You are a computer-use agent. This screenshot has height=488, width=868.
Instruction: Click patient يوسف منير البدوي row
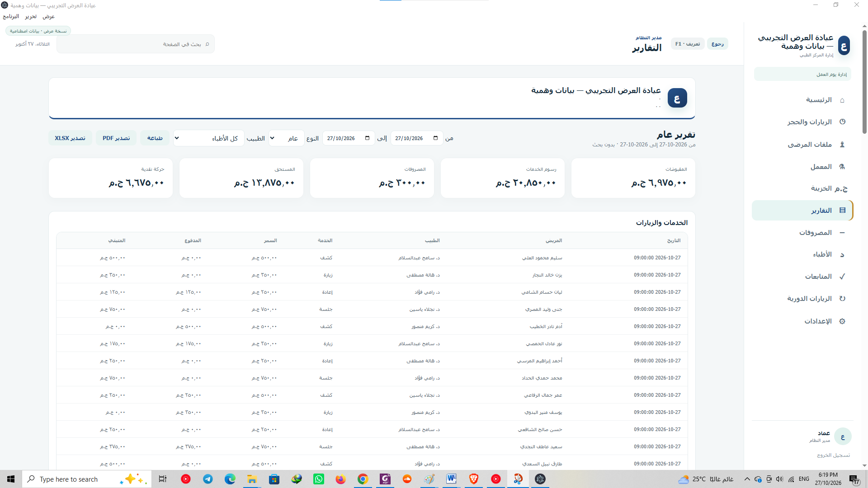tap(372, 412)
